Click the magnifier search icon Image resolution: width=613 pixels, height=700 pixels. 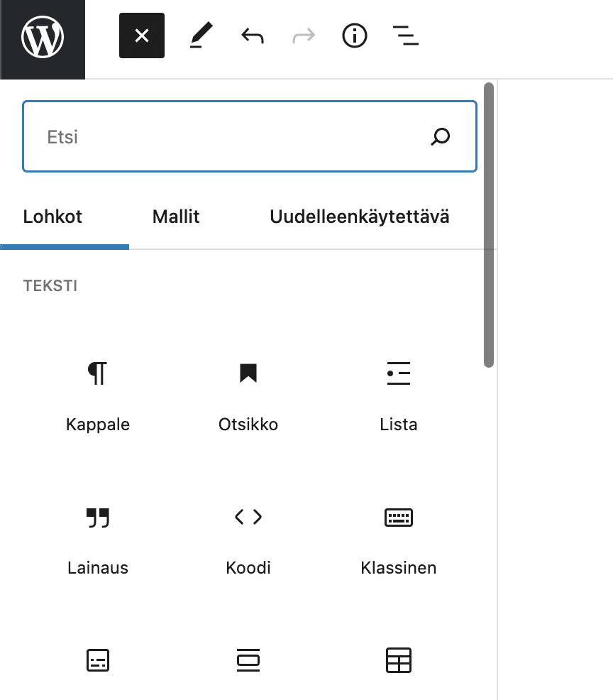coord(441,136)
